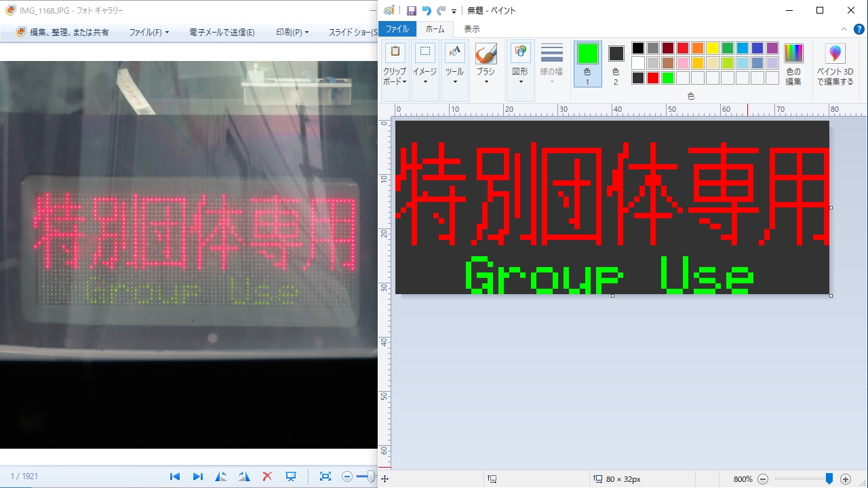Collapse the Paint ribbon with the chevron
This screenshot has height=488, width=868.
[844, 29]
